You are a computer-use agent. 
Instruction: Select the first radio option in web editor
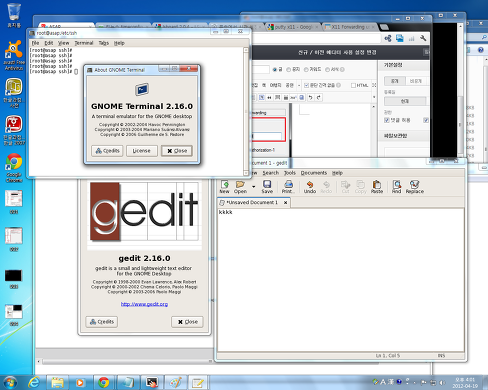[275, 70]
